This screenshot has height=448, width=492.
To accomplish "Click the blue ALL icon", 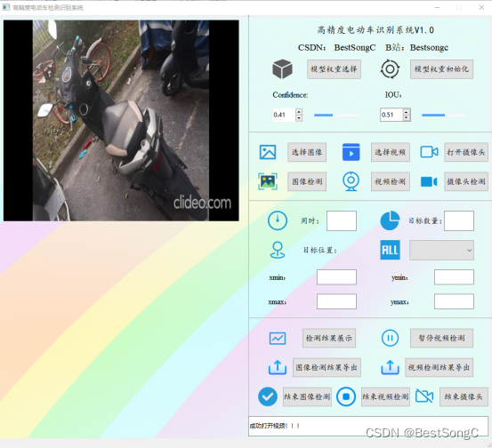I will tap(390, 250).
